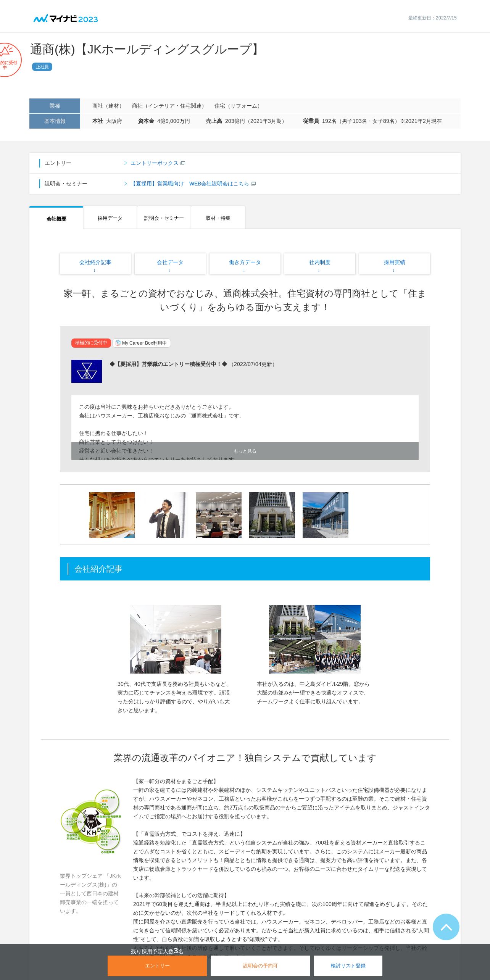The width and height of the screenshot is (490, 980).
Task: Click the company title 通商(株)【JKホールディングスグループ】
Action: [x=146, y=49]
